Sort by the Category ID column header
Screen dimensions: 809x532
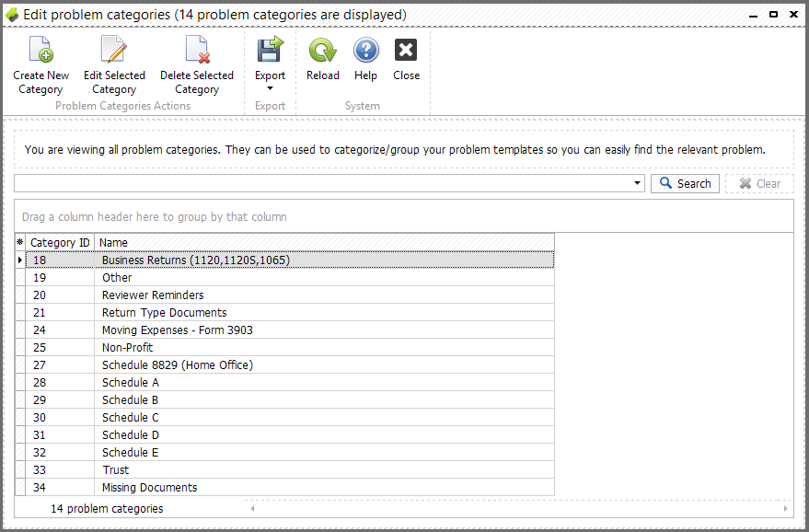(x=60, y=242)
